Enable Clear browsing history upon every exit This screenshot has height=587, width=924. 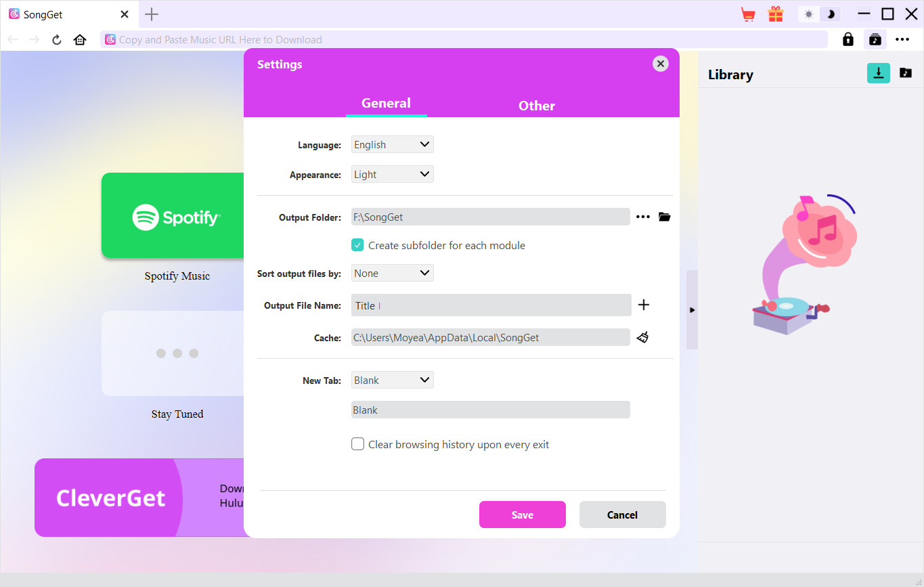(x=358, y=444)
